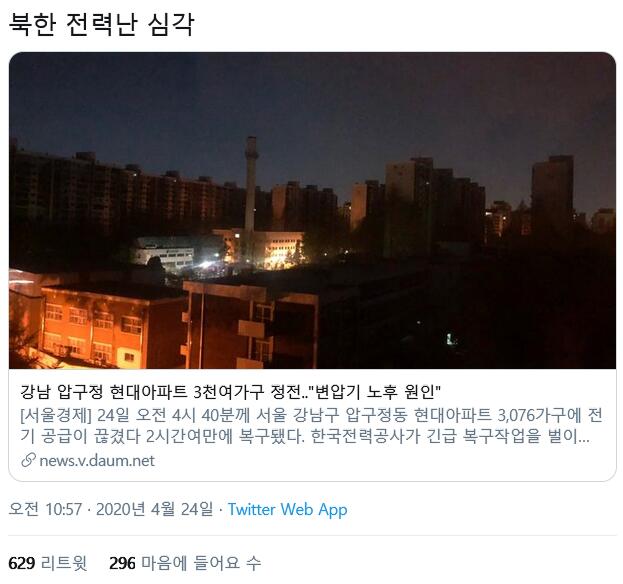623x584 pixels.
Task: Click the night apartment blackout preview image
Action: point(312,210)
